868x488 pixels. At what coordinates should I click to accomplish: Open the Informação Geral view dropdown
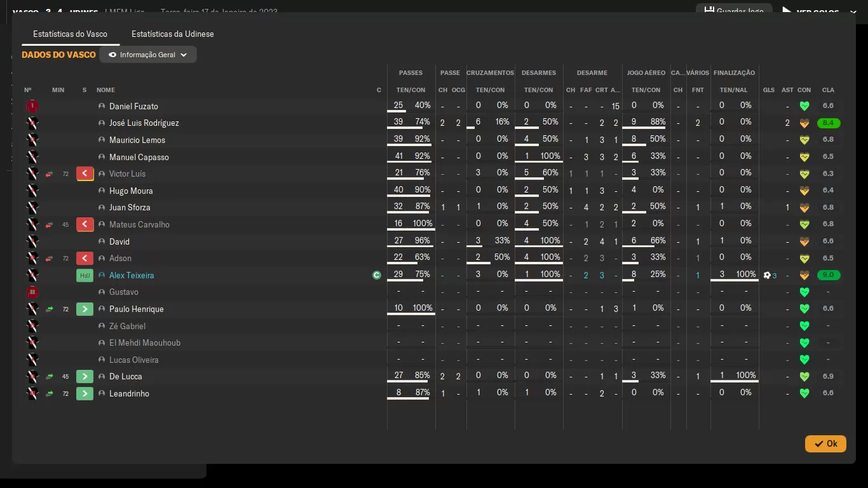(148, 55)
